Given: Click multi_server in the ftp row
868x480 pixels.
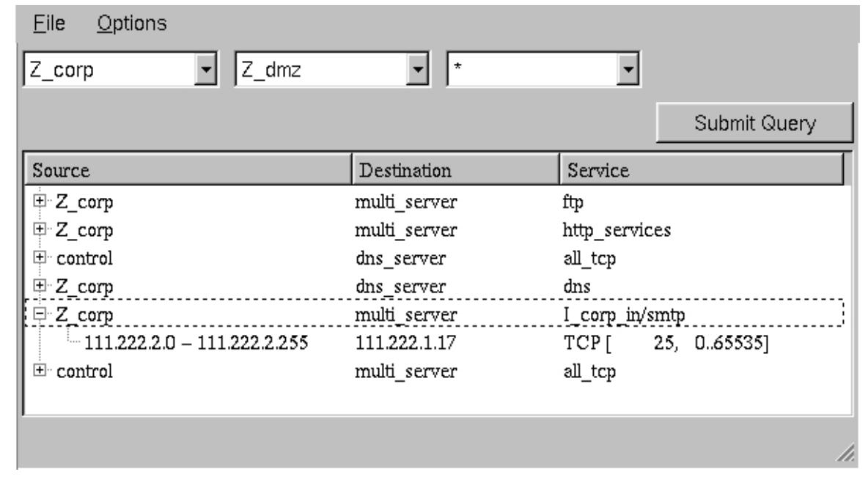Looking at the screenshot, I should point(405,202).
